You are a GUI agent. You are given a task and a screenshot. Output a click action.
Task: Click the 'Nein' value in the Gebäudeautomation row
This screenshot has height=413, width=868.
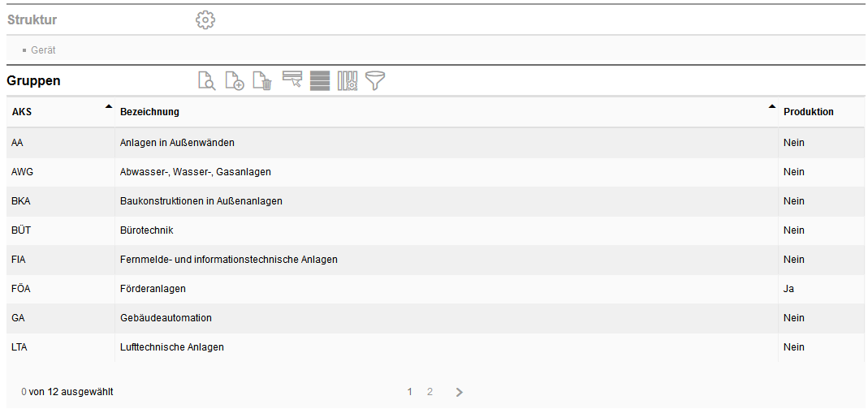coord(794,318)
